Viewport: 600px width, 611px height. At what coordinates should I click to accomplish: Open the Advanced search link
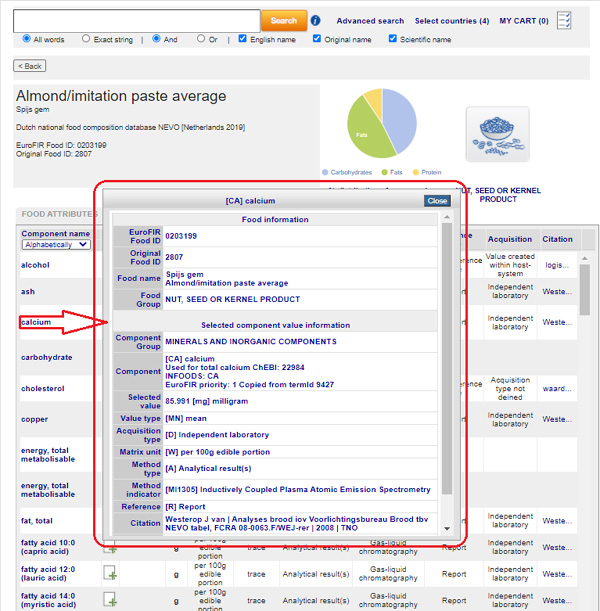[370, 21]
